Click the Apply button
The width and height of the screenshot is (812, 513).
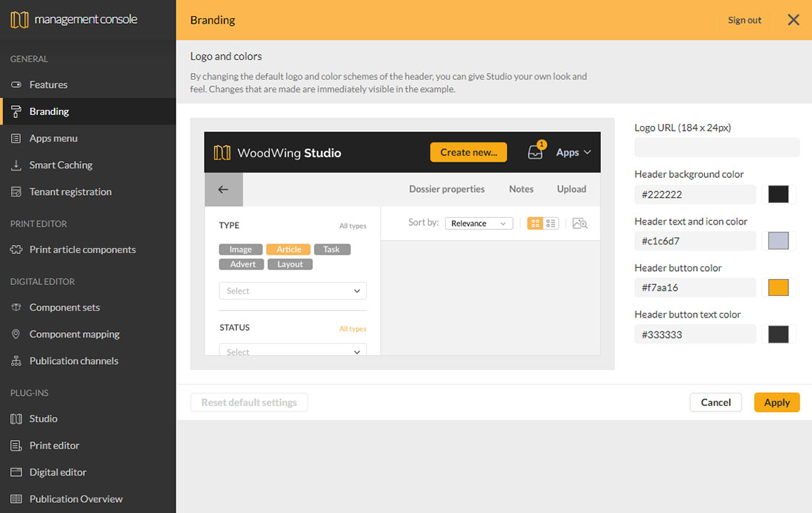[777, 402]
